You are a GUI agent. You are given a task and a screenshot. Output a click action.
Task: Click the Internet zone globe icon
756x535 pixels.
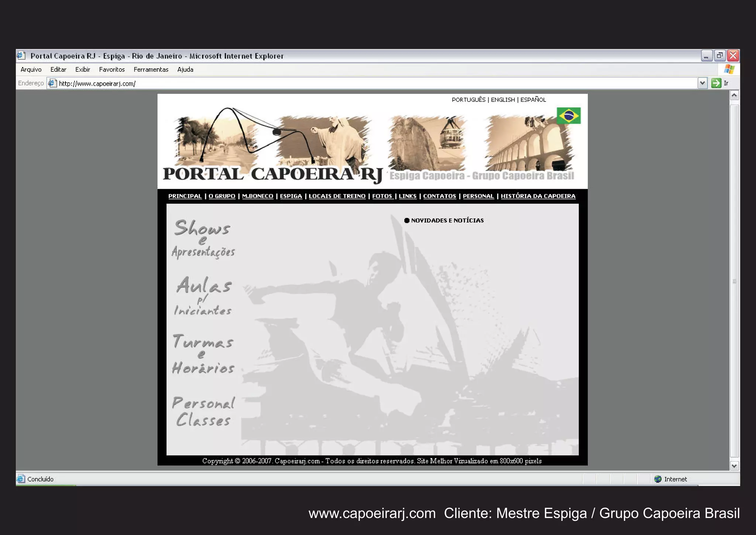658,479
